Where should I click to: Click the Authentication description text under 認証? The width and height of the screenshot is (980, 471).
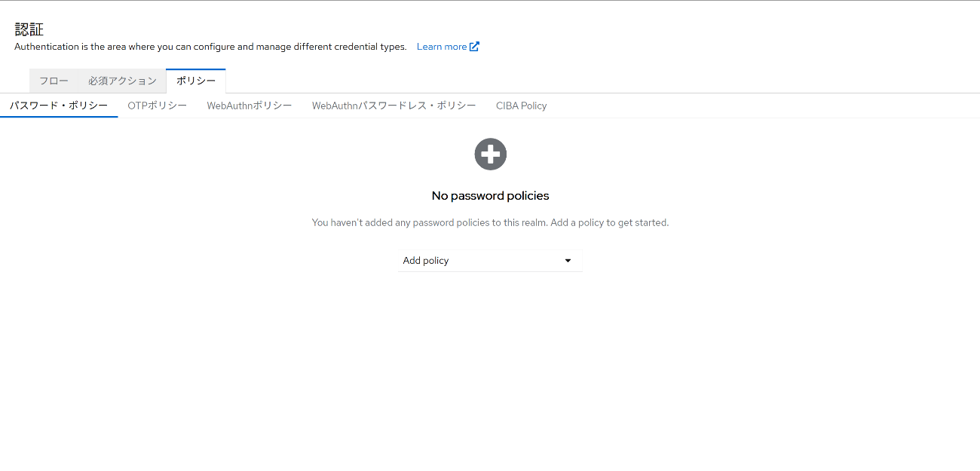click(x=210, y=47)
